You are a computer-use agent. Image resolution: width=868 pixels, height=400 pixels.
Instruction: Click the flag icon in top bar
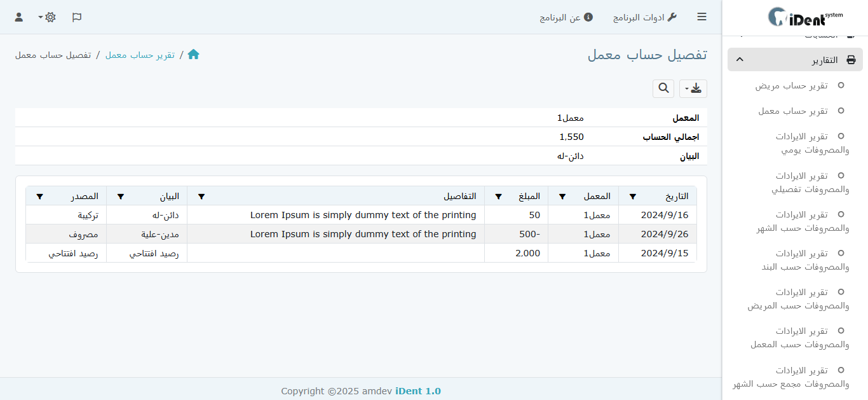(x=77, y=17)
